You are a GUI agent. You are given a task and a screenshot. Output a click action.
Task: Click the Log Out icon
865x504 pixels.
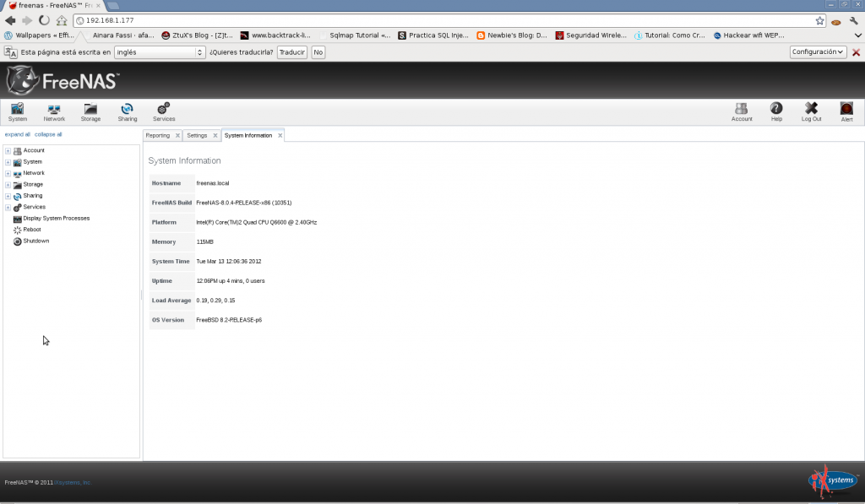(x=811, y=112)
